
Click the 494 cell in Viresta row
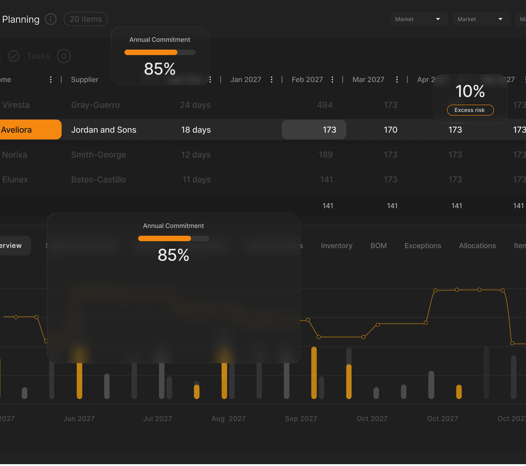(x=325, y=105)
